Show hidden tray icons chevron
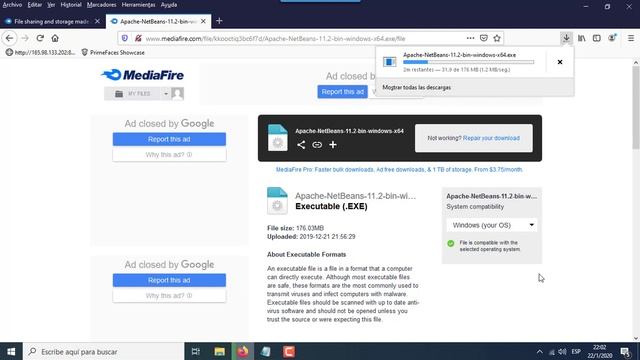640x360 pixels. (540, 351)
